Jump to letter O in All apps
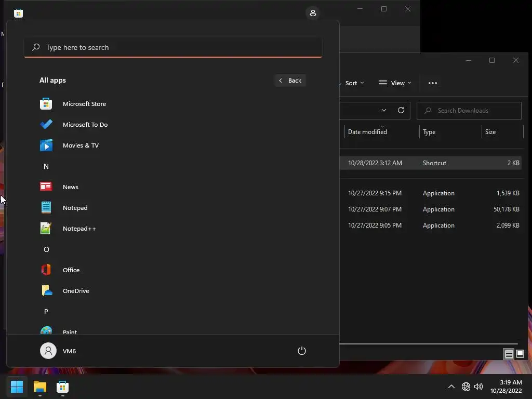 pos(46,249)
